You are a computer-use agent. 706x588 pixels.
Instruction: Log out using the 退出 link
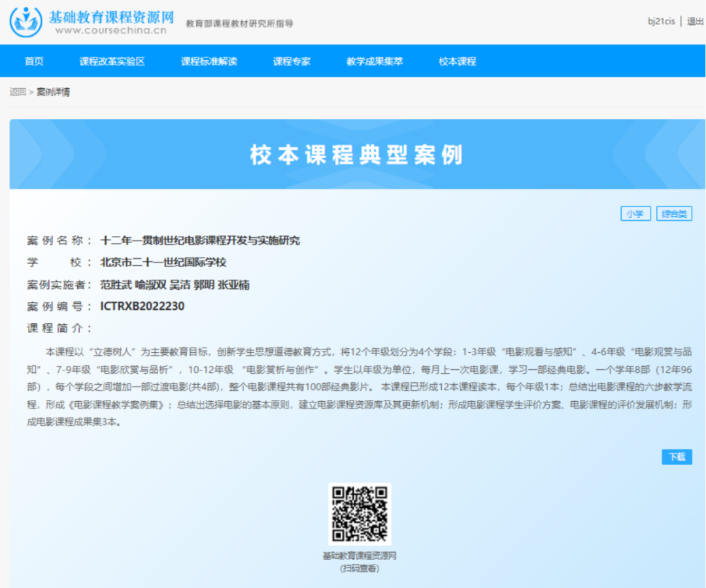[695, 21]
